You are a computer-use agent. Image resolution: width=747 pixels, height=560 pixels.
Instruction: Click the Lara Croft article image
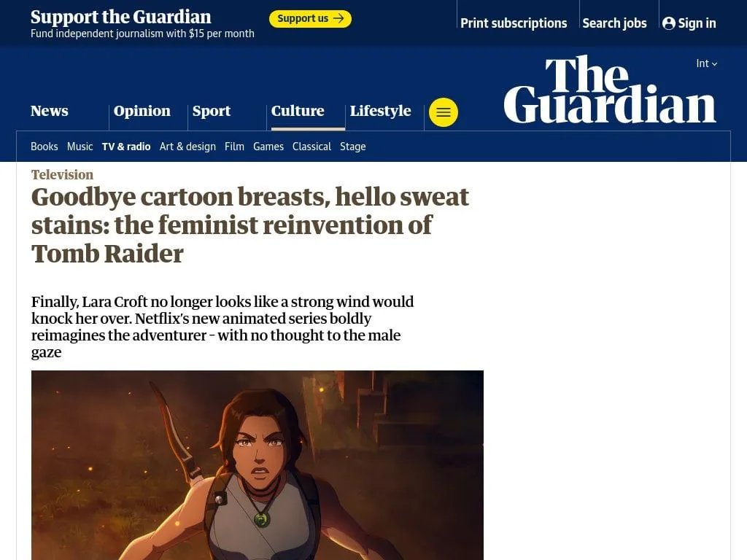258,465
